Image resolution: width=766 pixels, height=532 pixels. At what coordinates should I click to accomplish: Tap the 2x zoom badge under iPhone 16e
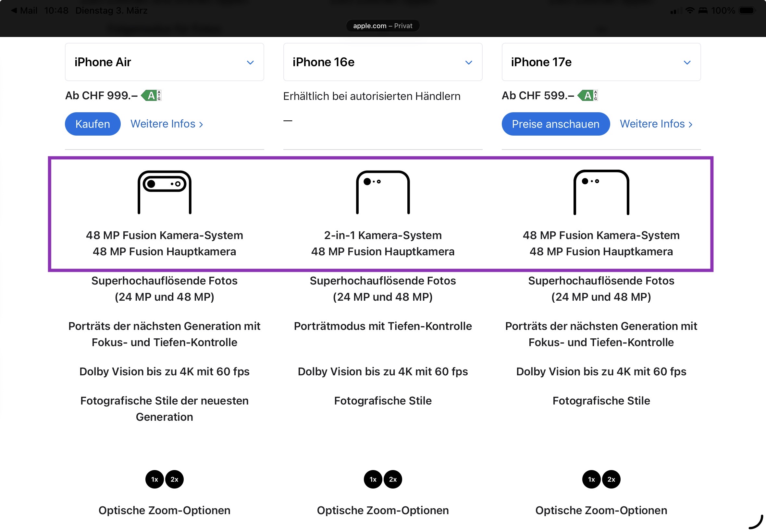[x=393, y=479]
